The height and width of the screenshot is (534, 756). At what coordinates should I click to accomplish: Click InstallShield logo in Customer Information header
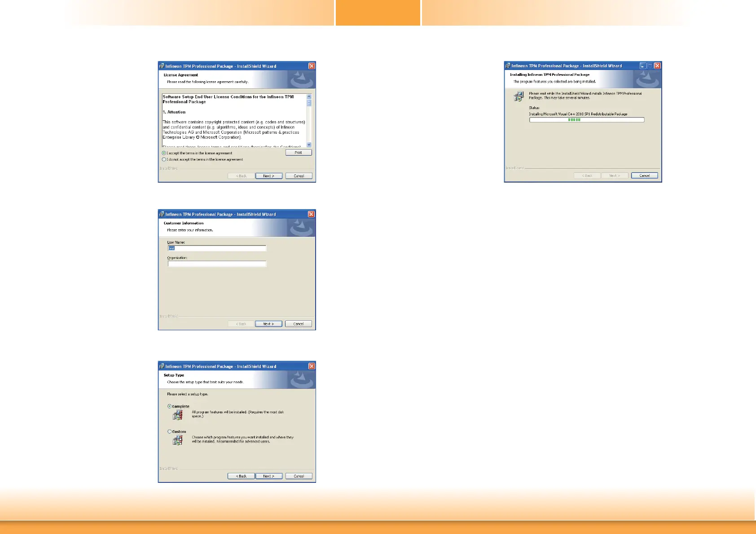[301, 228]
